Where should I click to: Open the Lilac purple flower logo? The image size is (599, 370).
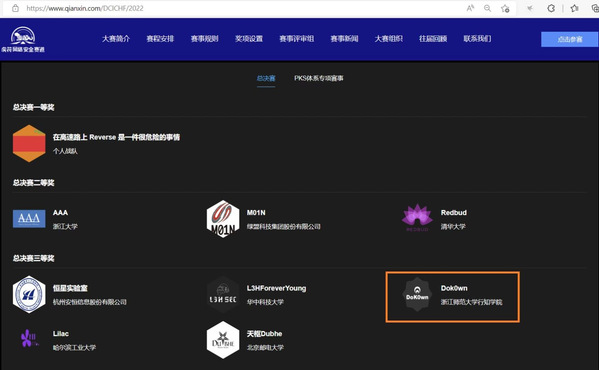coord(29,338)
